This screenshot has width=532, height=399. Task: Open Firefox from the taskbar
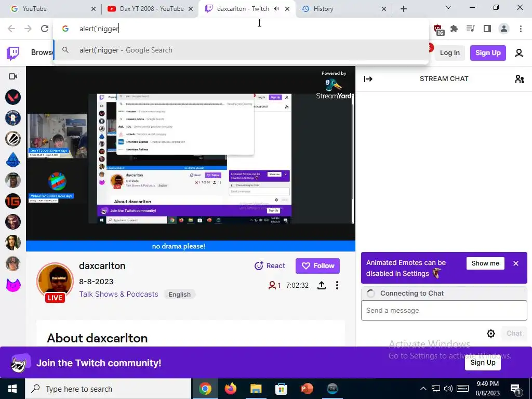(x=230, y=389)
